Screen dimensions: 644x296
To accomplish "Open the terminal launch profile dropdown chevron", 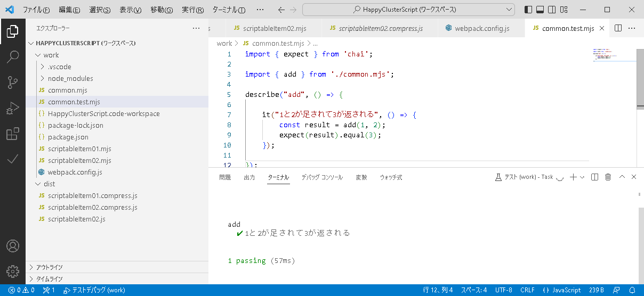I will 582,177.
